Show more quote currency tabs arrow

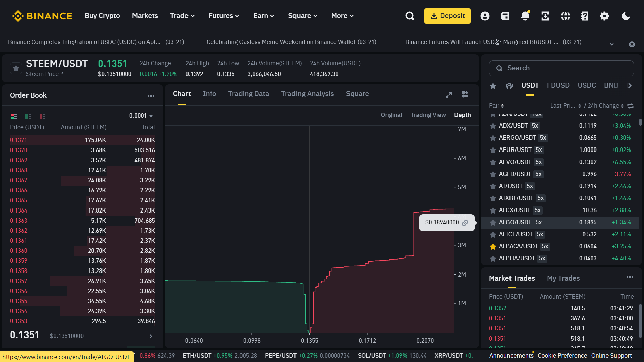[630, 86]
